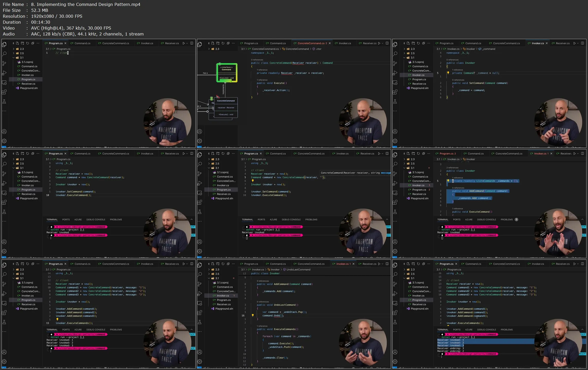The image size is (588, 370).
Task: Open Remote Explorer icon in top-left frame
Action: pyautogui.click(x=4, y=83)
